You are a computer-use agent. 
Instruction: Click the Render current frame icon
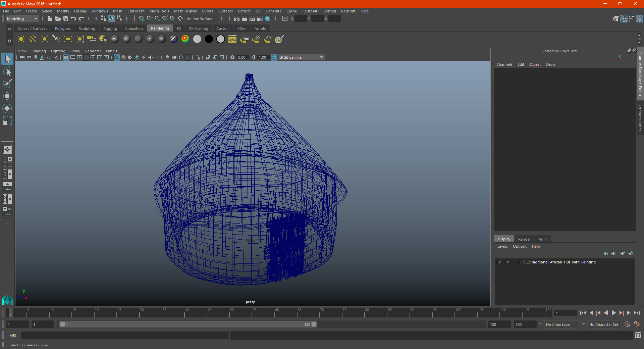pos(245,19)
